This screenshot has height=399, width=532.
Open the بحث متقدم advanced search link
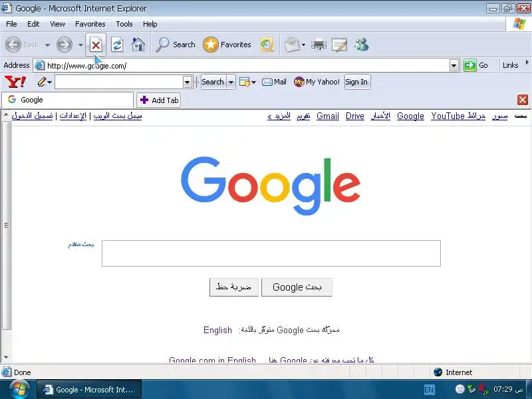click(81, 244)
